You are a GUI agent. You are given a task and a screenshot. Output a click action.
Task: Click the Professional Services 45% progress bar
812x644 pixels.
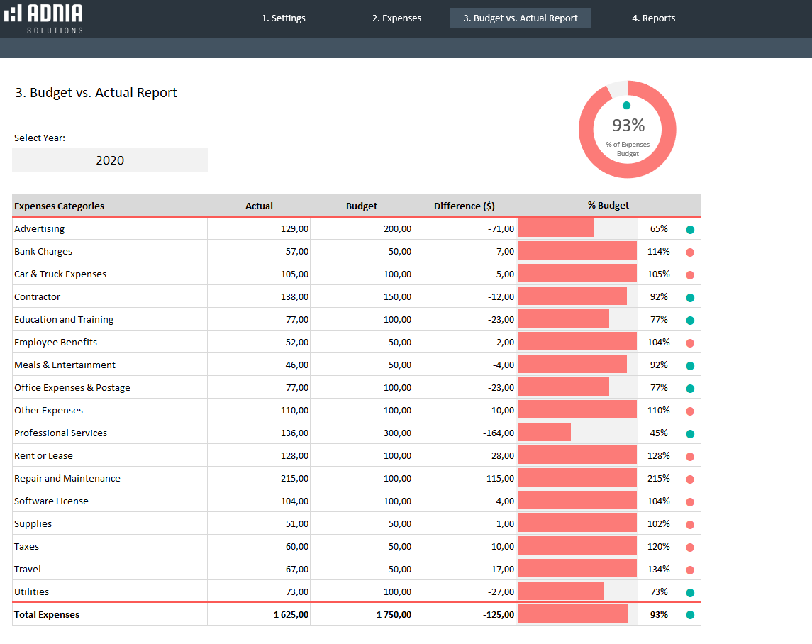pyautogui.click(x=545, y=433)
